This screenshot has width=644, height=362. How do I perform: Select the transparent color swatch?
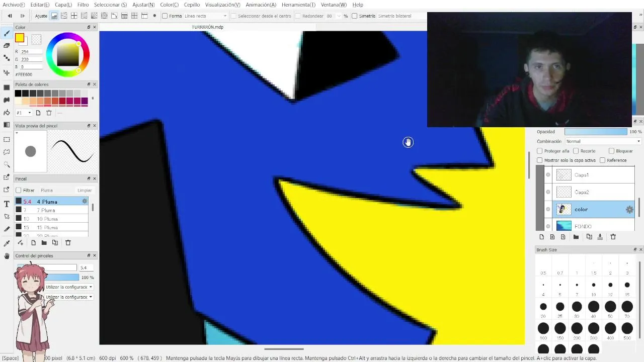point(36,39)
